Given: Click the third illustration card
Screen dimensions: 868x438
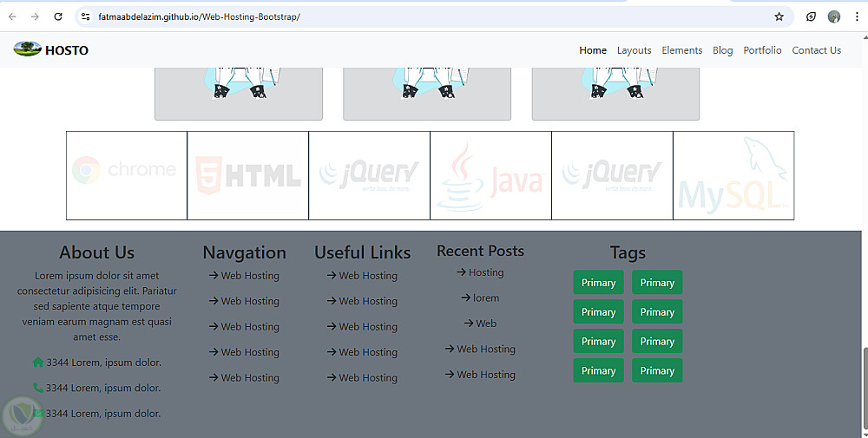Looking at the screenshot, I should pos(615,93).
